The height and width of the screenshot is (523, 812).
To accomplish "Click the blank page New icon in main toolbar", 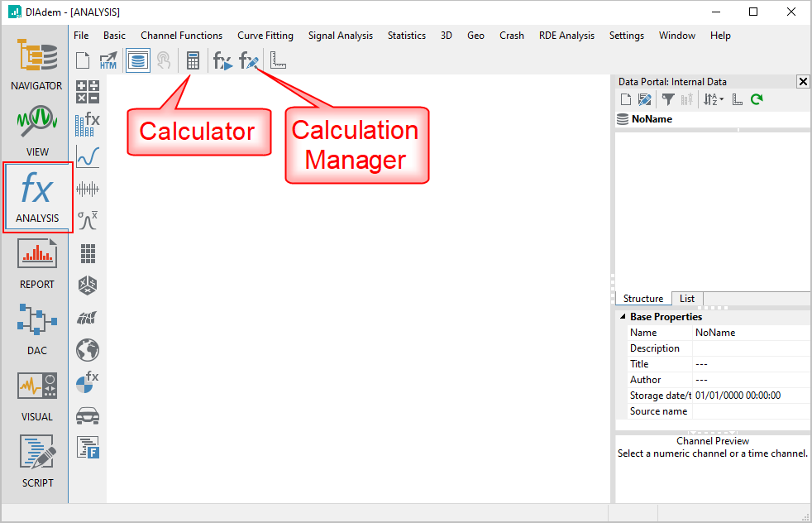I will point(83,60).
